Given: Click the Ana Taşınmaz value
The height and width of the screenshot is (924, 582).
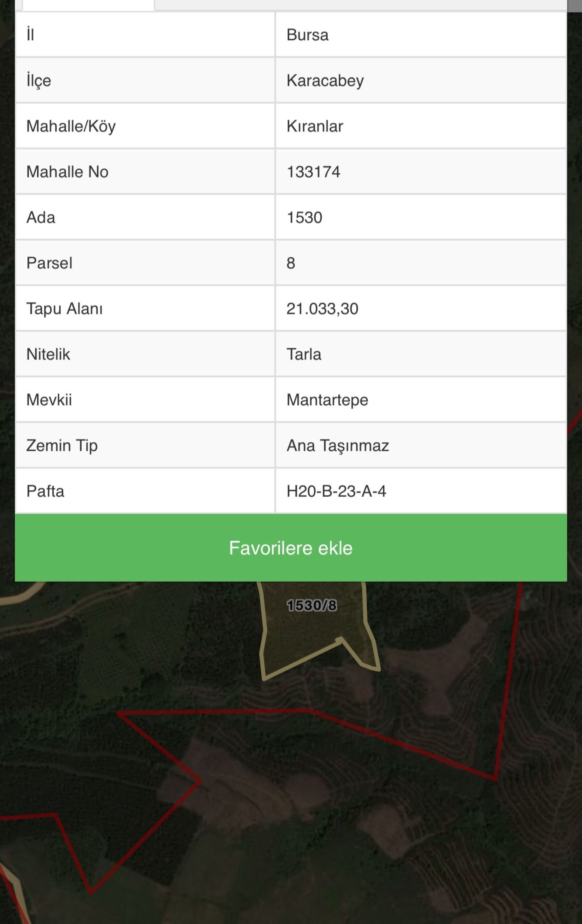Looking at the screenshot, I should pos(337,445).
